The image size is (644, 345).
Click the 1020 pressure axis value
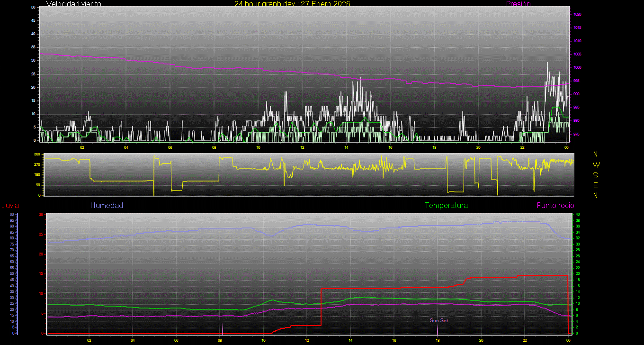coord(578,15)
